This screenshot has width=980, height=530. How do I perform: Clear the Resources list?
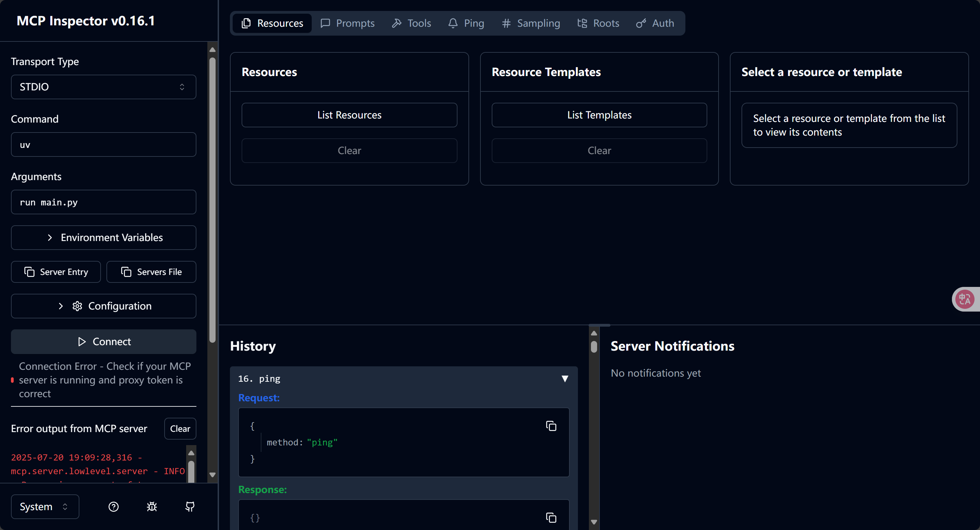pyautogui.click(x=349, y=150)
